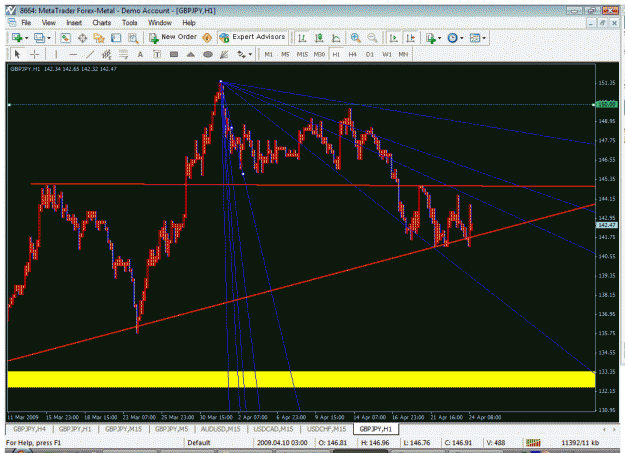Click the New Order button
The width and height of the screenshot is (625, 453).
point(173,37)
